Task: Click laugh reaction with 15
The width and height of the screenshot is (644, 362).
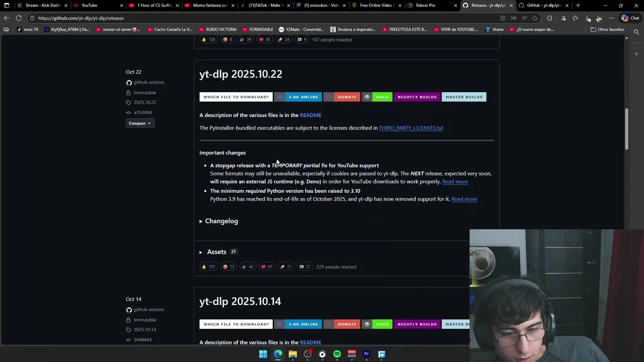Action: tap(228, 267)
